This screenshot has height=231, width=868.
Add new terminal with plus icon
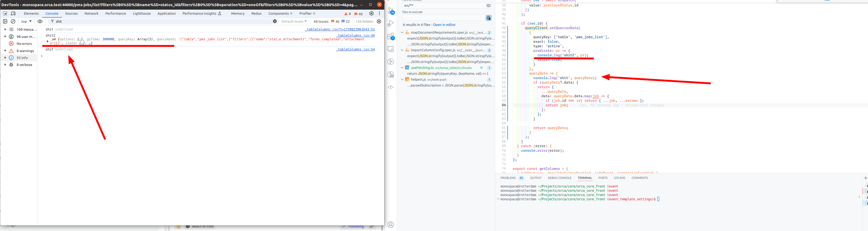[x=865, y=178]
